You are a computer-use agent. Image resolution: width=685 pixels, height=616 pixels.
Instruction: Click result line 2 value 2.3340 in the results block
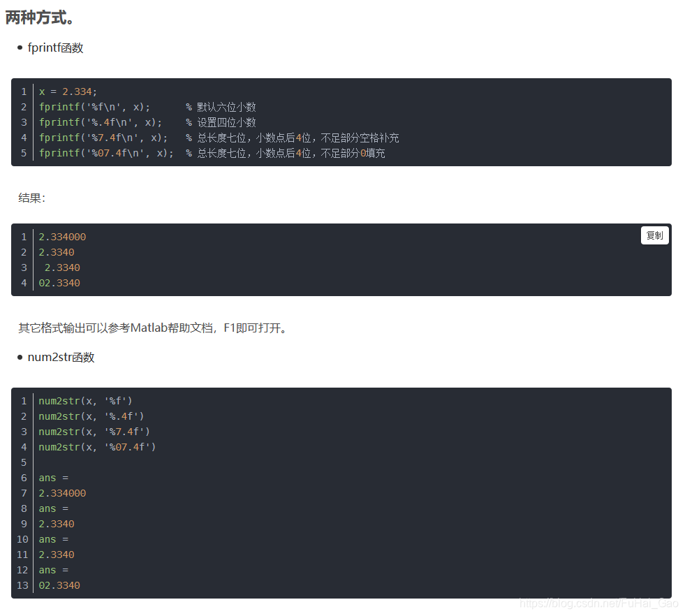[x=57, y=252]
